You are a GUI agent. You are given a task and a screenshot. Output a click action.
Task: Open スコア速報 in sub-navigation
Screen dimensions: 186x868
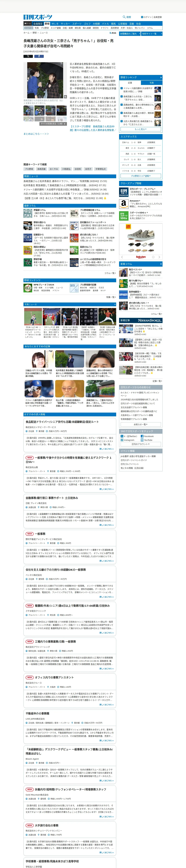(56, 28)
